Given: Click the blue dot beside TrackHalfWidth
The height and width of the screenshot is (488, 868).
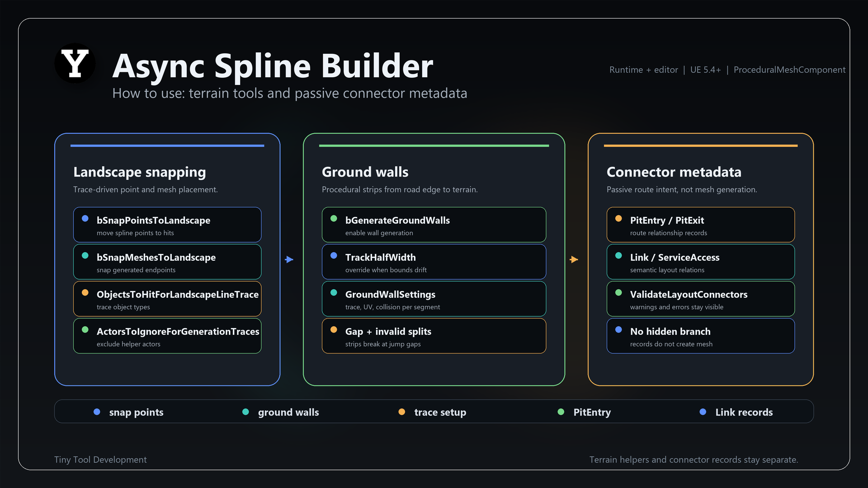Looking at the screenshot, I should point(334,255).
